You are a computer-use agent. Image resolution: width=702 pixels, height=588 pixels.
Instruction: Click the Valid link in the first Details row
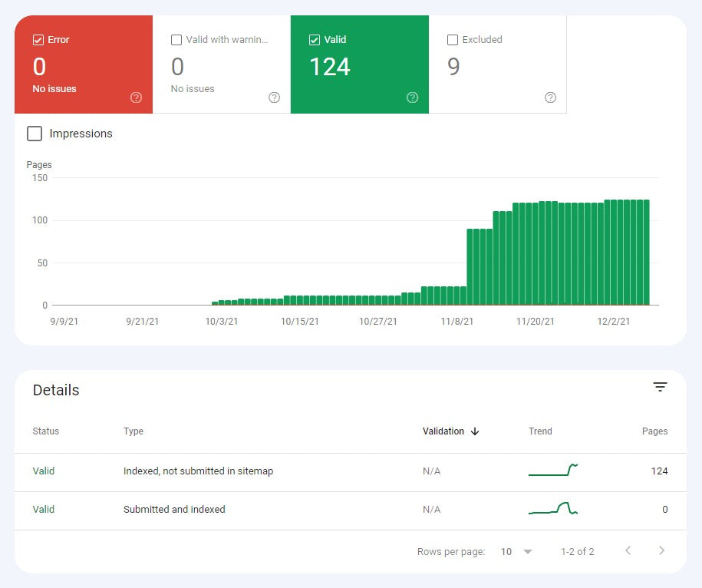click(x=43, y=471)
